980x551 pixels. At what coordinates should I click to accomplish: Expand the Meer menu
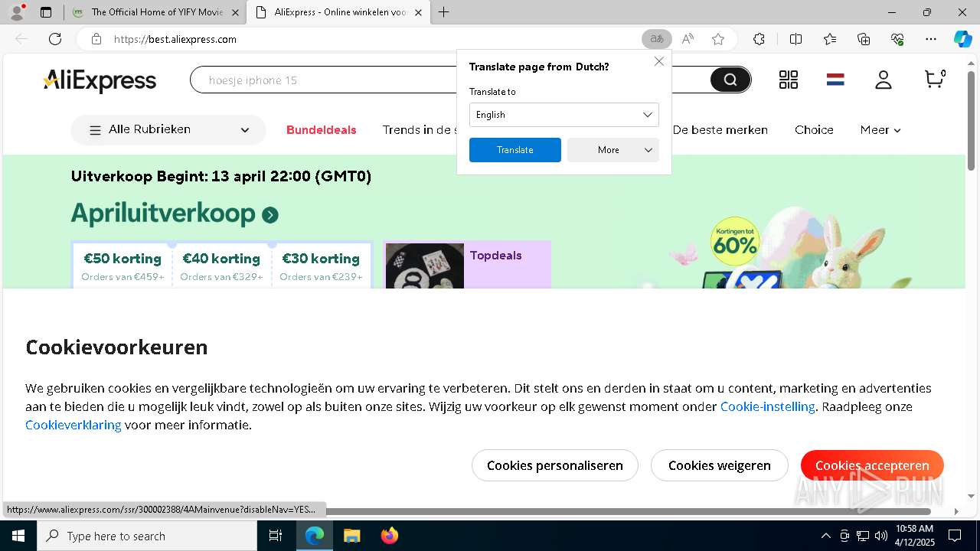click(x=880, y=130)
